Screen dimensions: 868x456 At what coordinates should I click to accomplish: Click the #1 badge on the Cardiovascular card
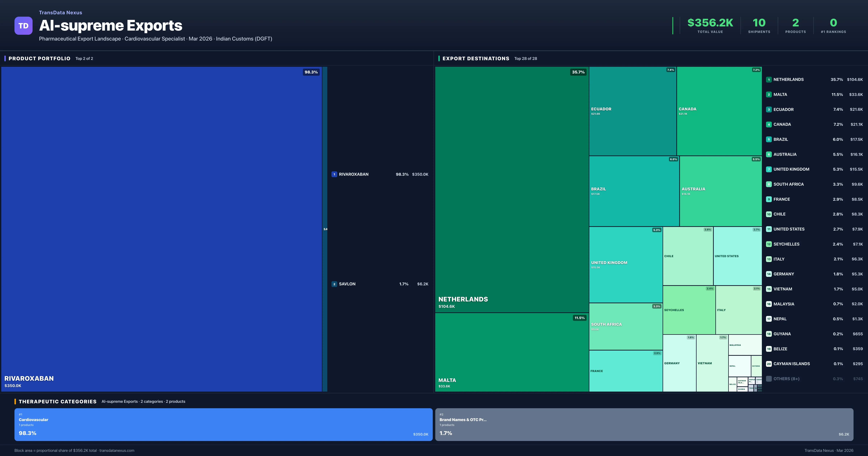(21, 415)
